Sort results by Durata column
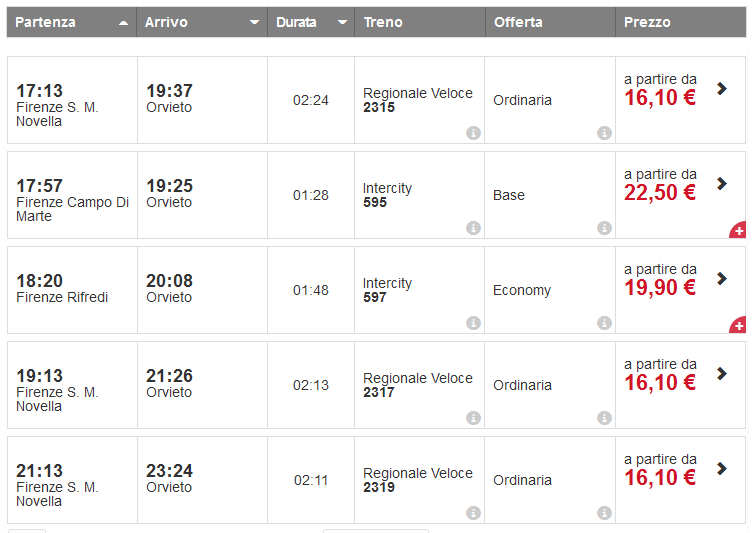752x533 pixels. coord(343,22)
